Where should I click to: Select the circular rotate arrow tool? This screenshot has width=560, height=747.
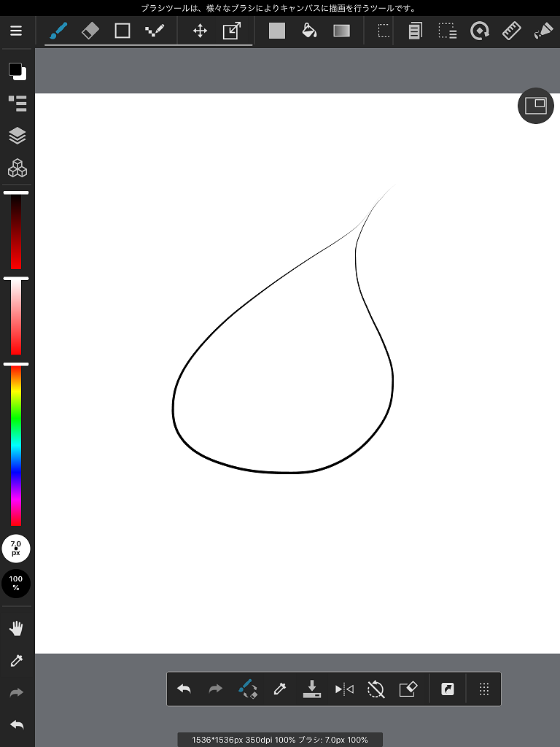[x=480, y=31]
